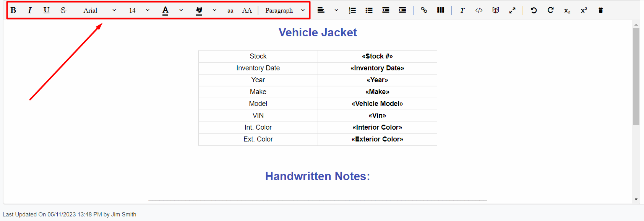Click the scrollbar down arrow
Image resolution: width=644 pixels, height=221 pixels.
click(x=636, y=199)
